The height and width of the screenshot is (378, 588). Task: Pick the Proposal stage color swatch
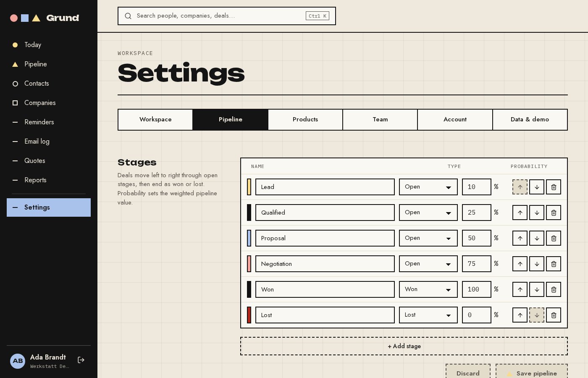click(249, 238)
